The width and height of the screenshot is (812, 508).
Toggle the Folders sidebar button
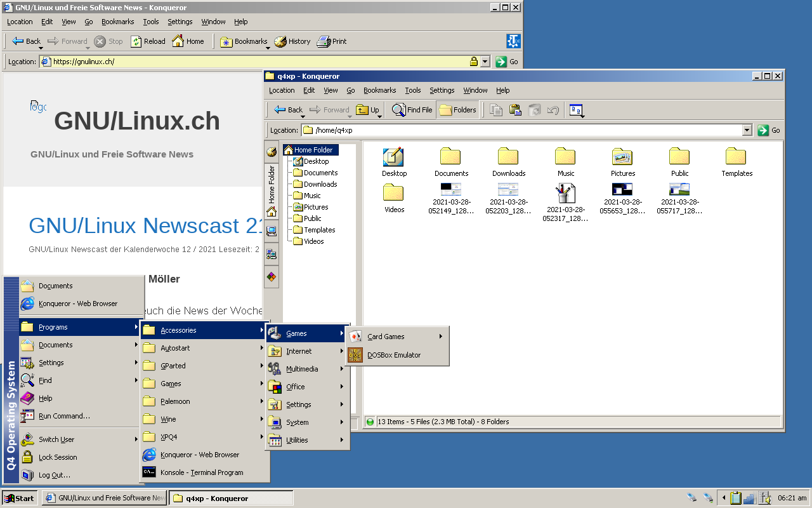[x=457, y=110]
